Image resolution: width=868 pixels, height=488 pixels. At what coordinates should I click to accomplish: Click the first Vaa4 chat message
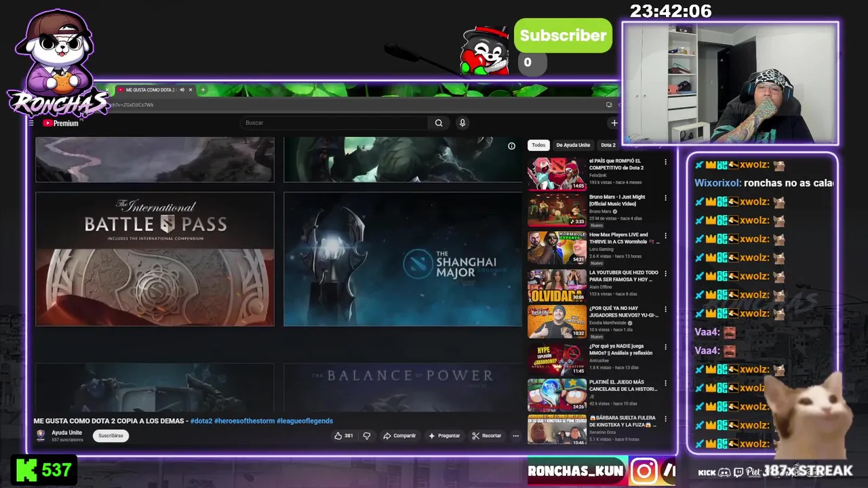[715, 332]
